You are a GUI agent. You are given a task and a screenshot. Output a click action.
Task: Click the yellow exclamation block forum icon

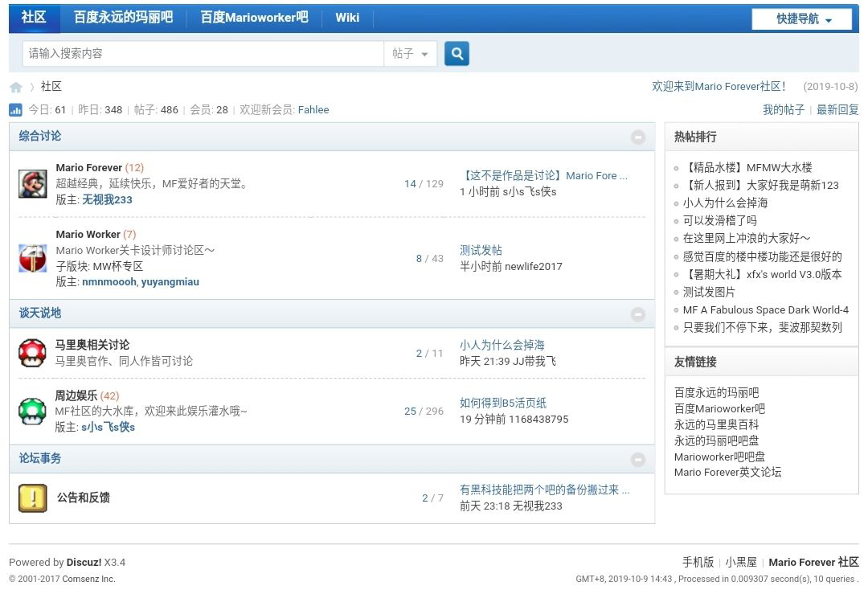pos(33,498)
